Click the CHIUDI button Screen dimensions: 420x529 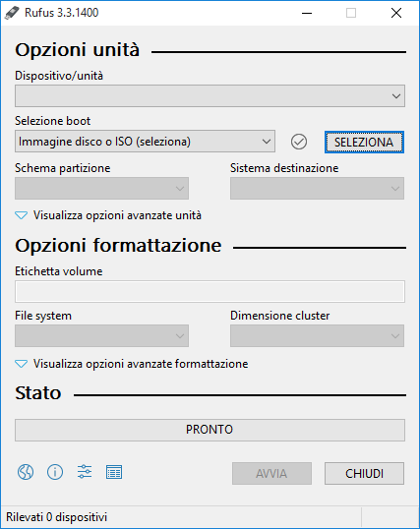tap(364, 473)
